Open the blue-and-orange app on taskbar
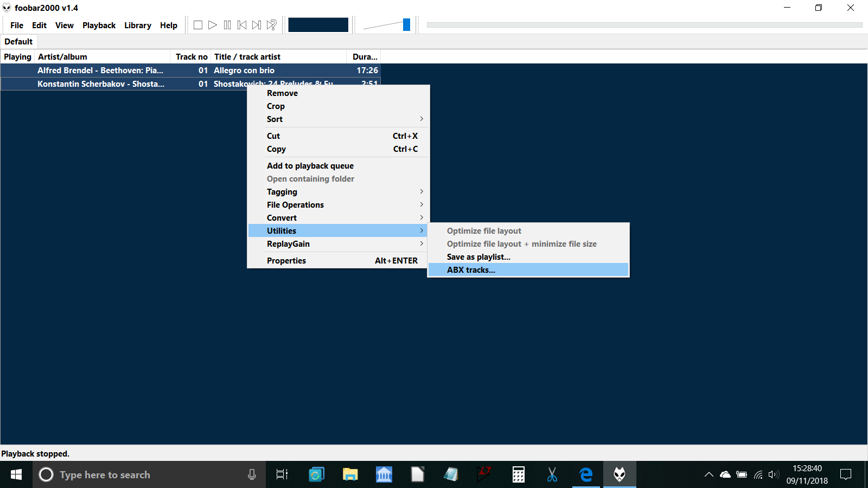 tap(316, 474)
